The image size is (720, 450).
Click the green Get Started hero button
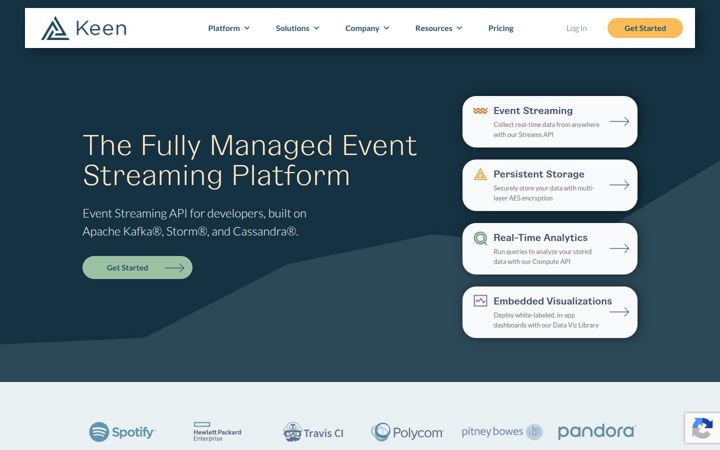(137, 268)
